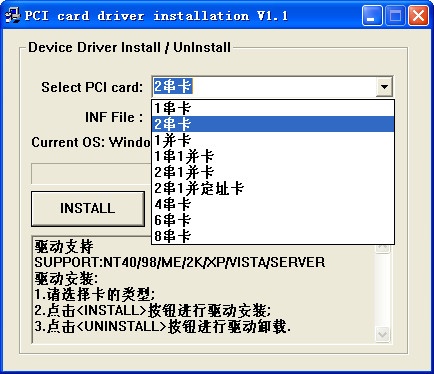The width and height of the screenshot is (434, 374).
Task: Select the highlighted 2串卡 list option
Action: click(x=273, y=124)
